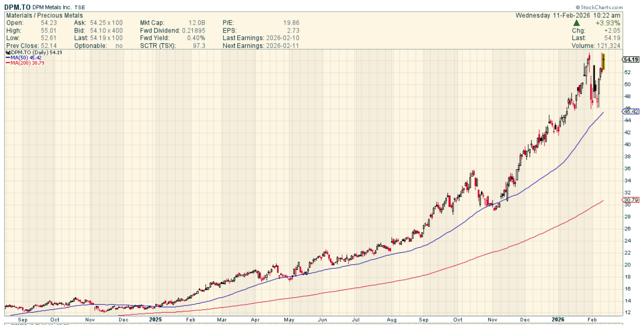The width and height of the screenshot is (644, 325).
Task: Click the +3.93% percent change value
Action: point(609,23)
